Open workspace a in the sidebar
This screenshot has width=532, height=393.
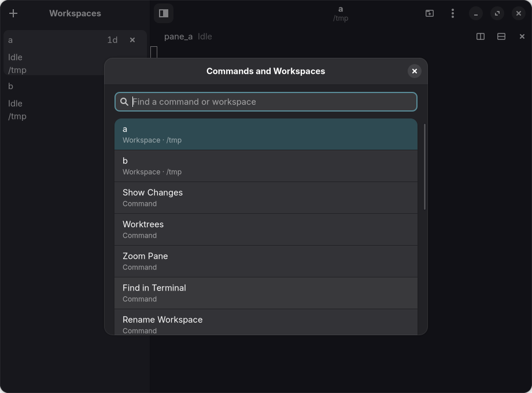tap(75, 53)
